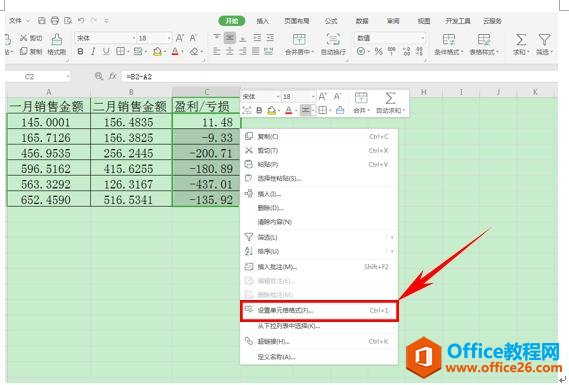
Task: Select the Home (开始) ribbon tab
Action: point(232,21)
